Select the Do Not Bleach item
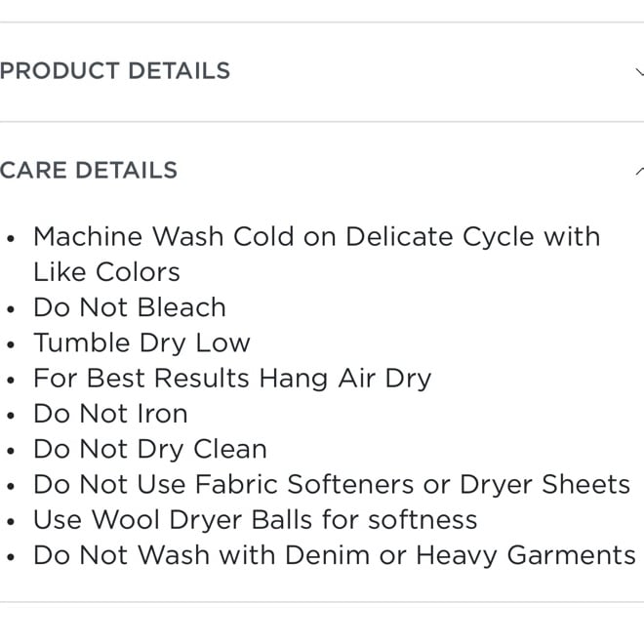 pos(130,307)
